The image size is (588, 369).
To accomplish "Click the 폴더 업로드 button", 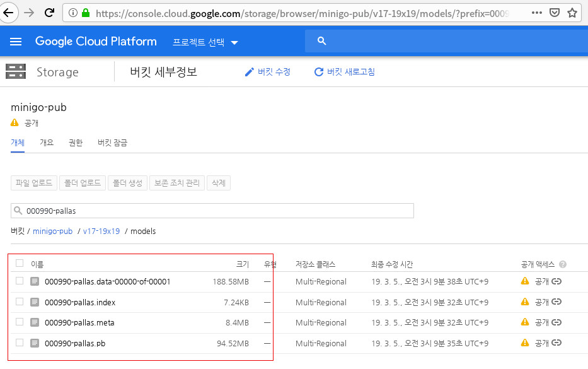I will [83, 183].
